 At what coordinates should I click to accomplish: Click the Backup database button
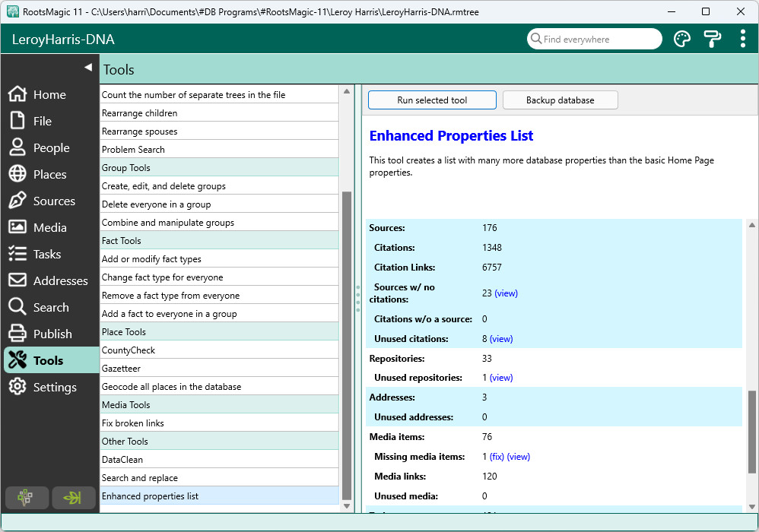560,100
